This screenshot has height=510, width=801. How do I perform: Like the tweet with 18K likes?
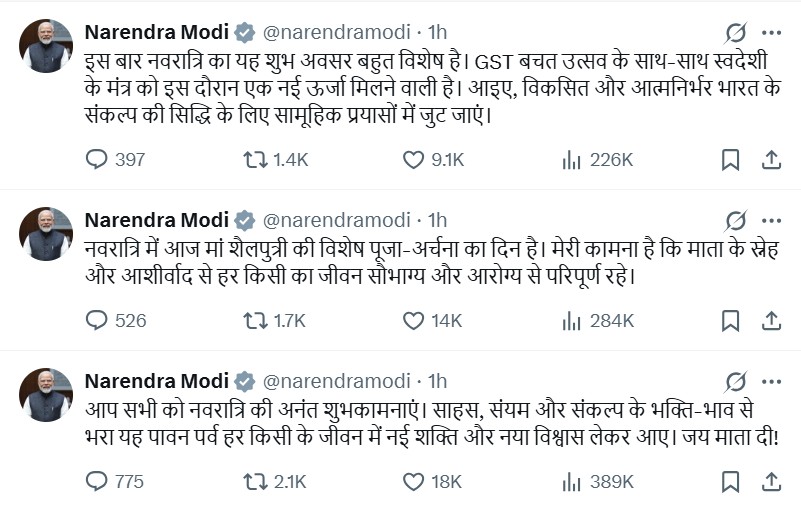(x=413, y=481)
